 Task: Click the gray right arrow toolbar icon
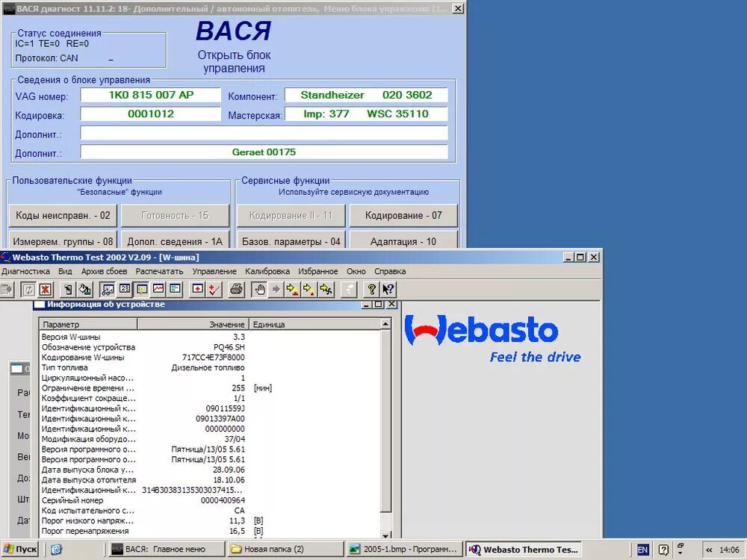click(276, 289)
